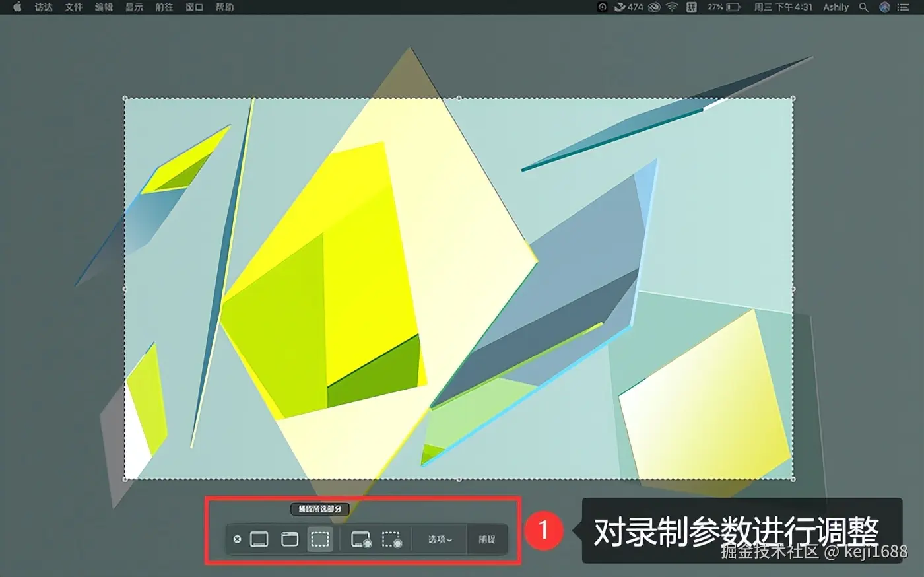Click the 27% battery status
Viewport: 924px width, 577px height.
tap(724, 7)
